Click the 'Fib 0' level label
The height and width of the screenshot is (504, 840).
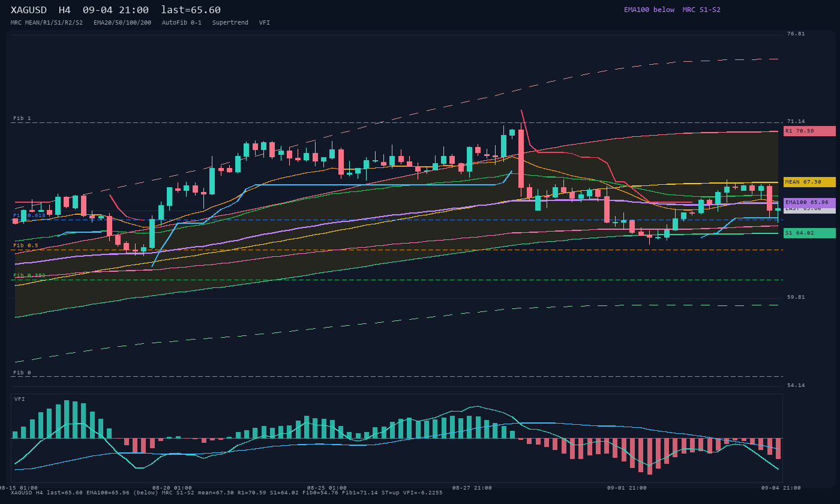click(x=22, y=373)
